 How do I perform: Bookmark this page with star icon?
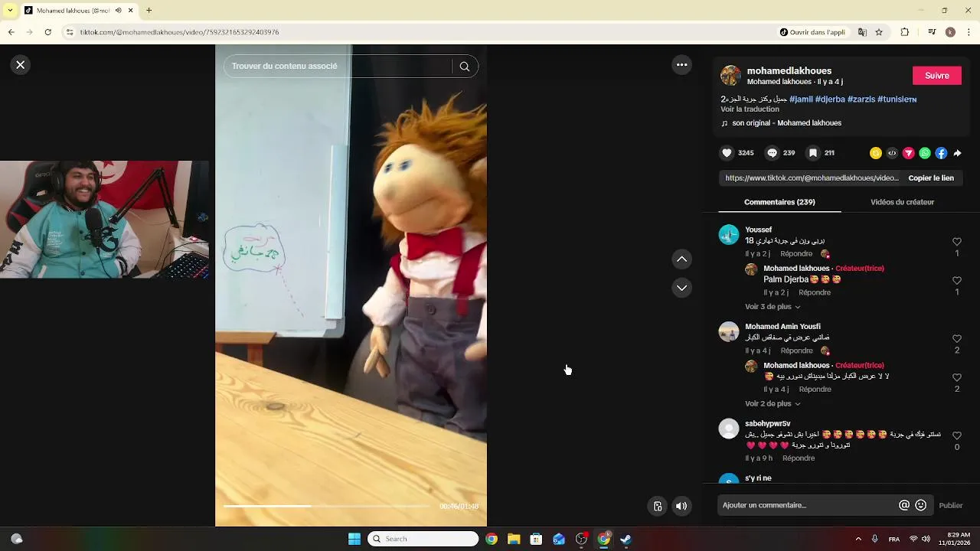(x=879, y=32)
